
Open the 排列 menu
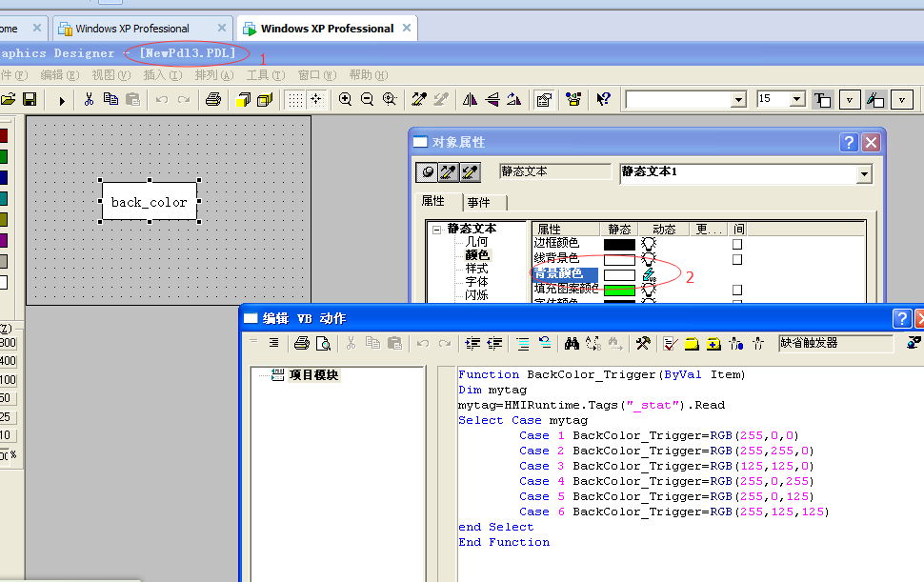tap(214, 75)
